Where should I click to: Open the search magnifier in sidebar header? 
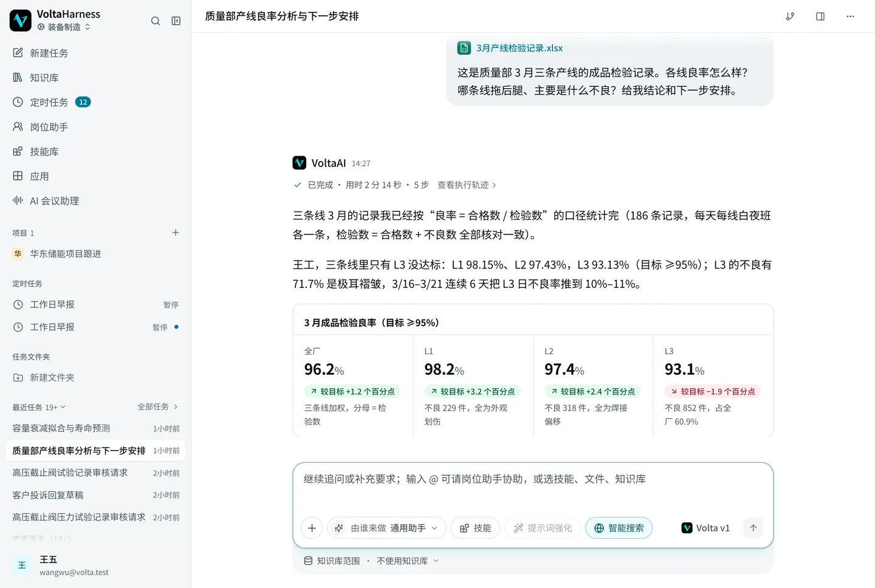tap(156, 21)
